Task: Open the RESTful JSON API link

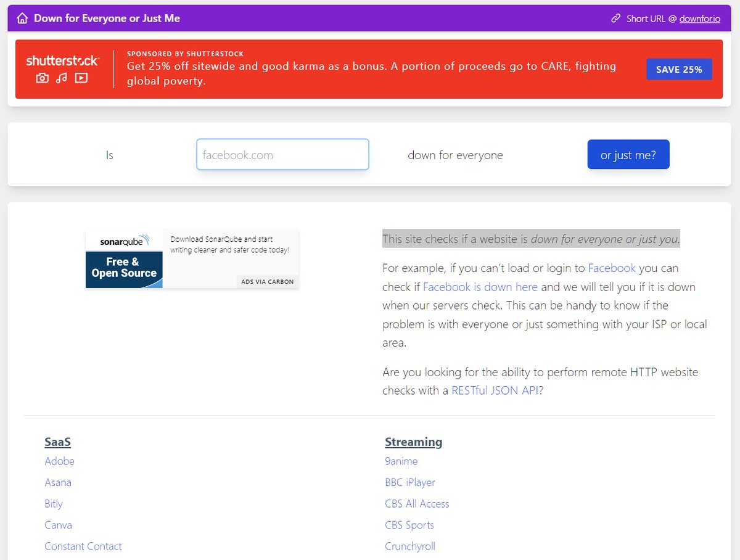Action: [x=495, y=390]
